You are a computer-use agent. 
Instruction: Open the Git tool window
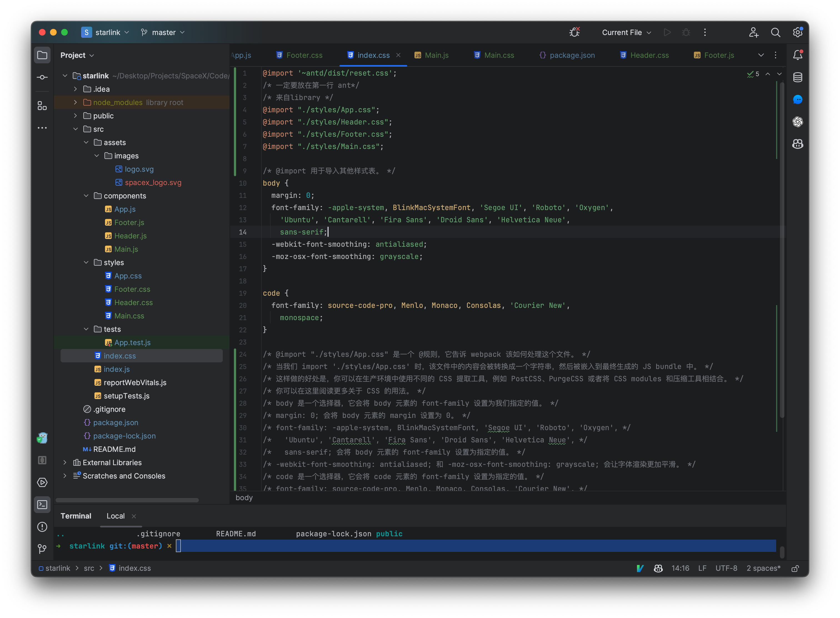point(42,549)
